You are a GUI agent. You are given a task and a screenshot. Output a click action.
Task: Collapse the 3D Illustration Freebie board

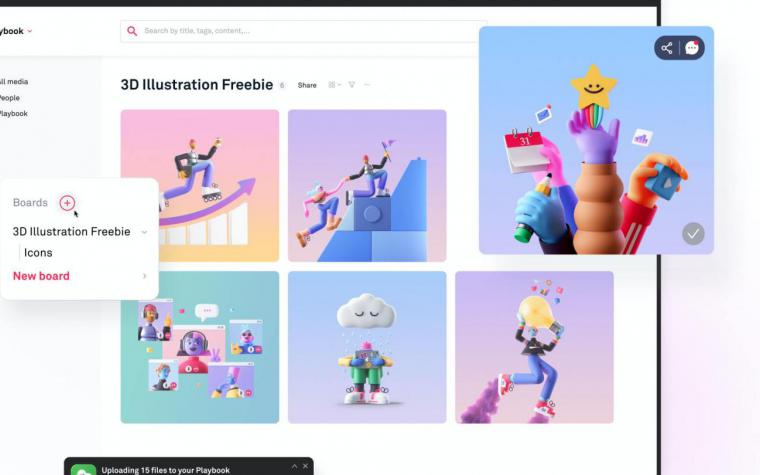tap(144, 232)
